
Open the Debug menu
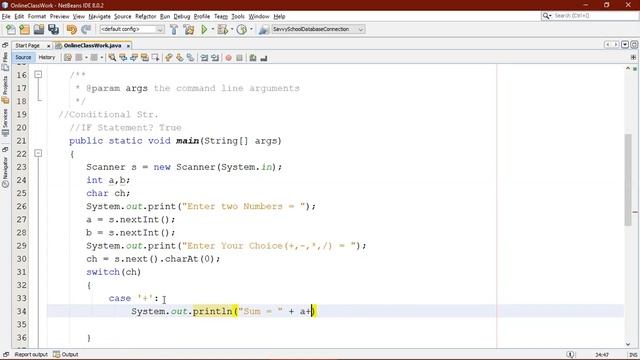[182, 16]
